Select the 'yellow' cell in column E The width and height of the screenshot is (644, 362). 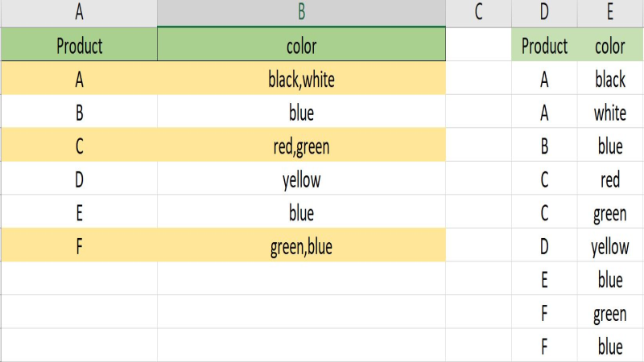coord(610,245)
